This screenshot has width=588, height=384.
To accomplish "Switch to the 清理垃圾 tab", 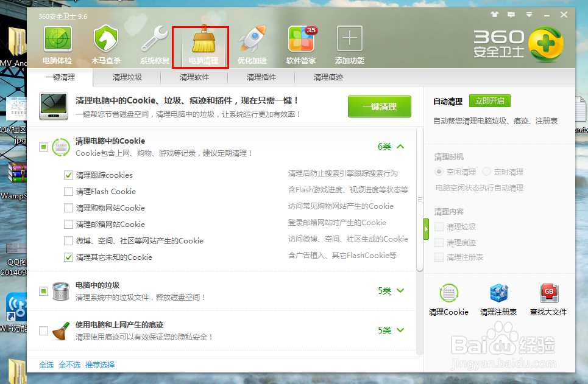I will pos(127,77).
